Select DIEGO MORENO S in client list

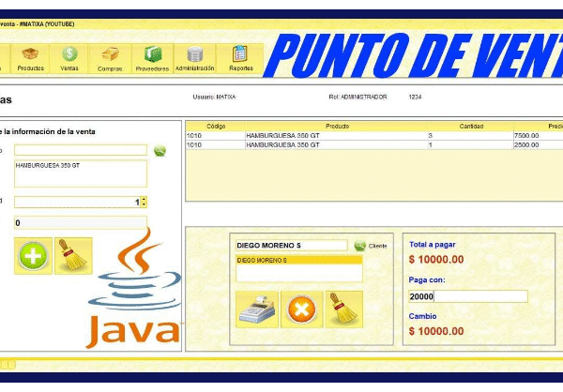tap(297, 260)
